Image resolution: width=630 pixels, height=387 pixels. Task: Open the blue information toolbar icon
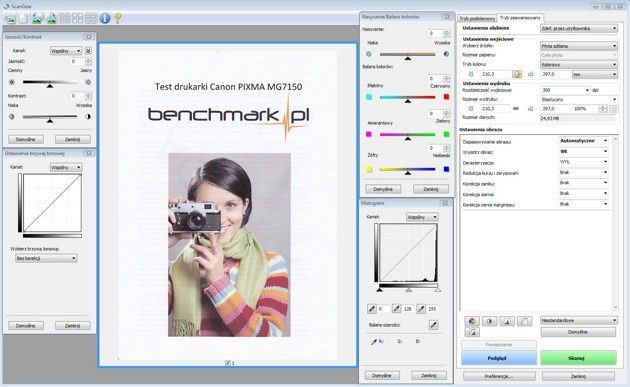[105, 18]
